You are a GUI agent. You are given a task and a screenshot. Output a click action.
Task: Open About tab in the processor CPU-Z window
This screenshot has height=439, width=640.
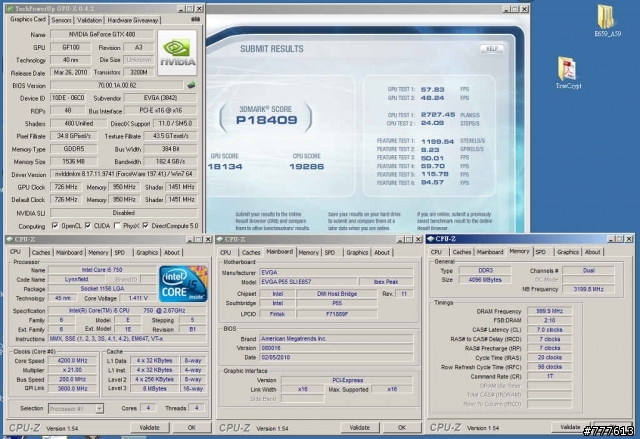tap(172, 253)
